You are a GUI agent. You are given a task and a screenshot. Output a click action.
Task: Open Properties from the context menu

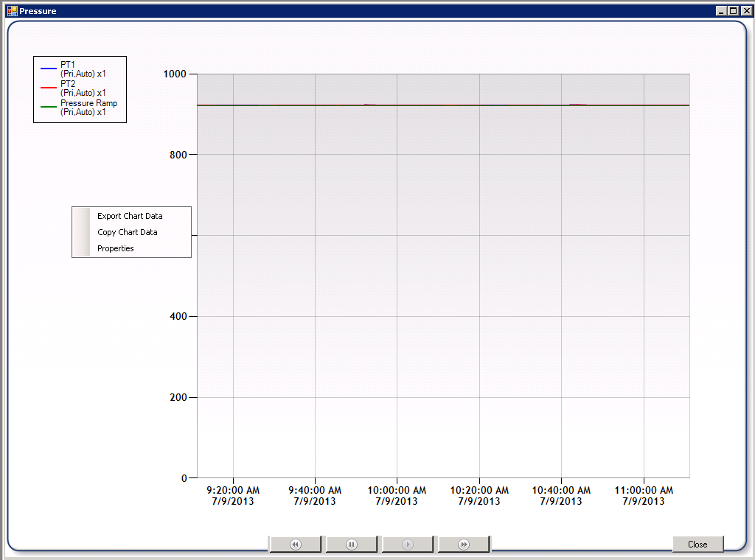click(116, 248)
